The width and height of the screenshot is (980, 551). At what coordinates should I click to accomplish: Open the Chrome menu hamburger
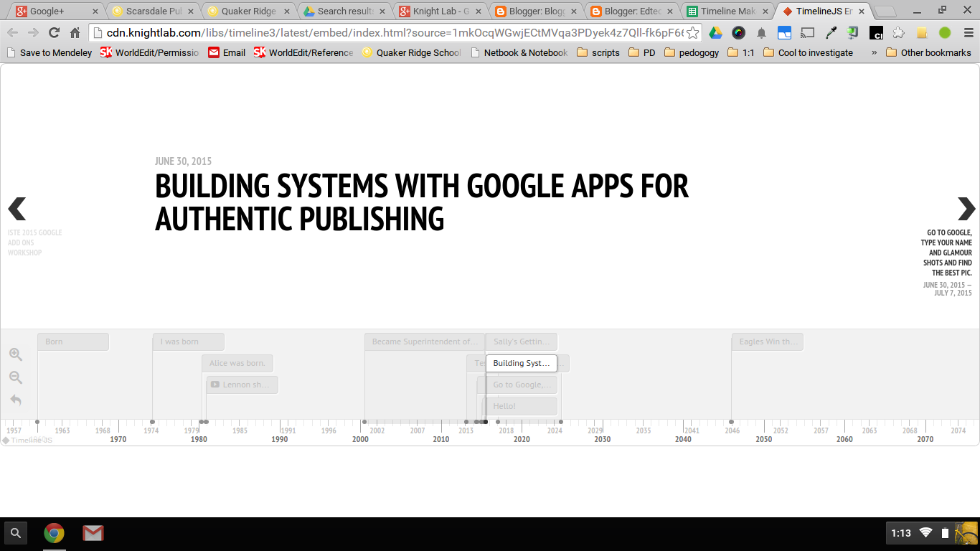coord(969,33)
